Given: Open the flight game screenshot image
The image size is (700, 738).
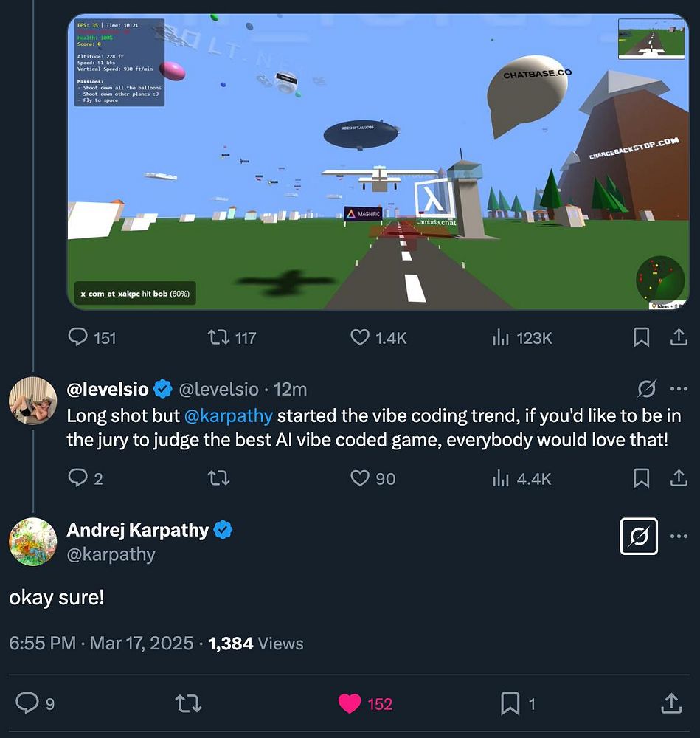Looking at the screenshot, I should 378,162.
